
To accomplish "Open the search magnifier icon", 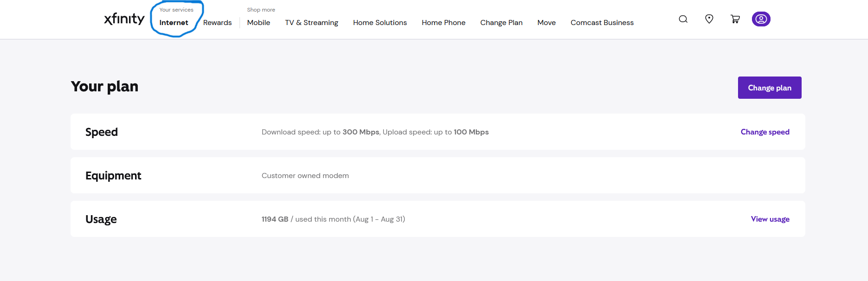I will click(683, 19).
